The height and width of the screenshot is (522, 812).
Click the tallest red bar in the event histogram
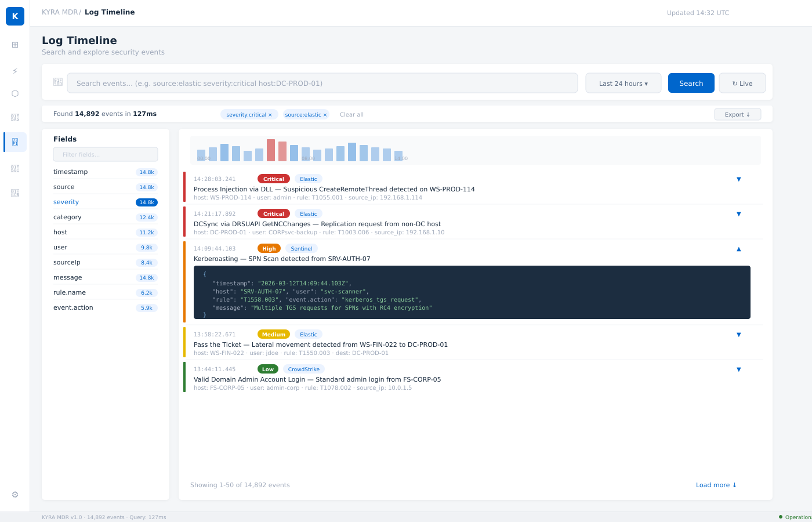pos(271,150)
